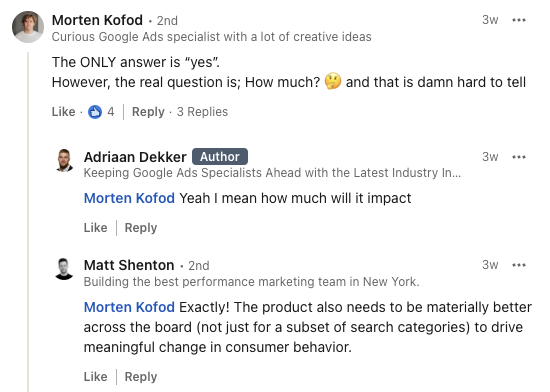
Task: Click Morten Kofod mention in Adriaan's reply
Action: click(129, 198)
